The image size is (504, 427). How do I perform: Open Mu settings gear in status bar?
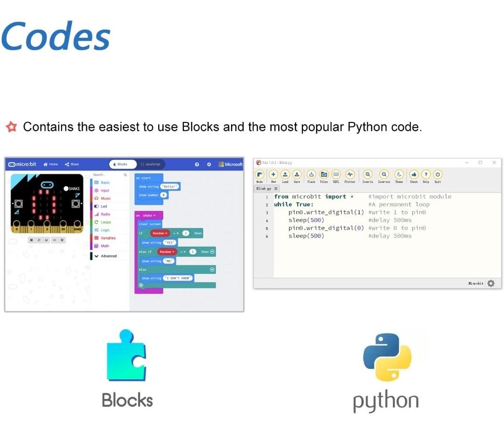(490, 283)
